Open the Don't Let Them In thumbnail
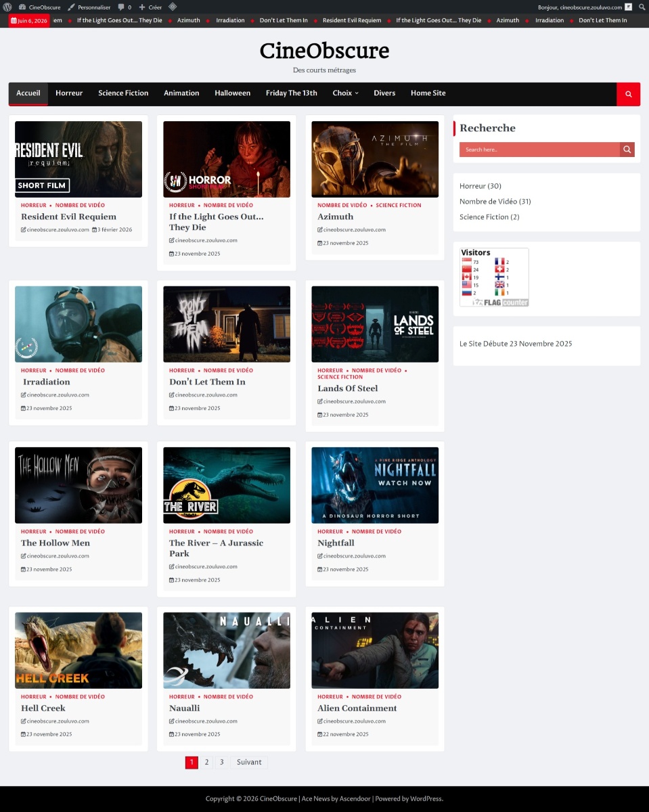The image size is (649, 812). click(227, 324)
